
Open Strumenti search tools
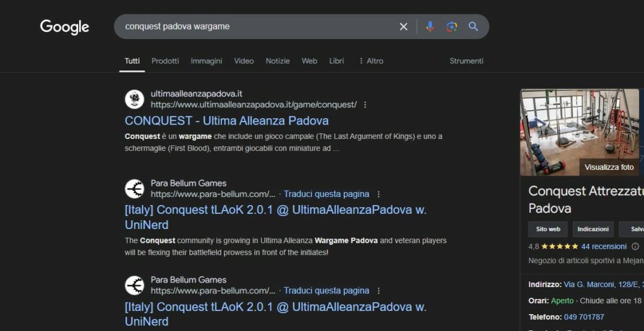tap(466, 61)
